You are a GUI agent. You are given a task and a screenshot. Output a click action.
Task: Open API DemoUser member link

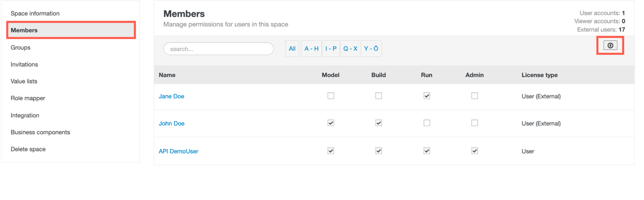tap(178, 151)
